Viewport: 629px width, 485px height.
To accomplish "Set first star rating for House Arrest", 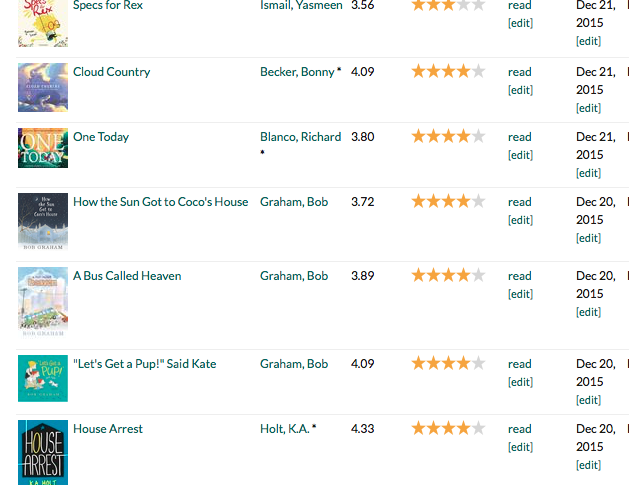I will pyautogui.click(x=418, y=428).
